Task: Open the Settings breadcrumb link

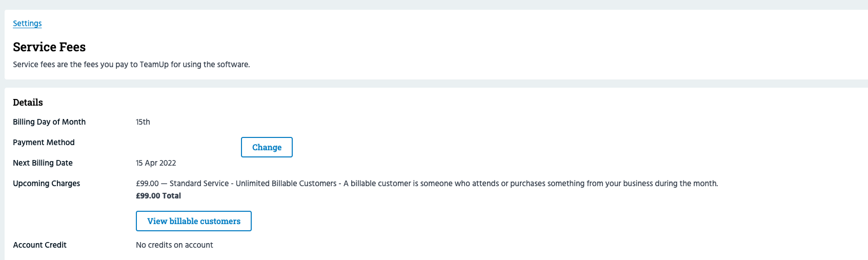Action: coord(27,24)
